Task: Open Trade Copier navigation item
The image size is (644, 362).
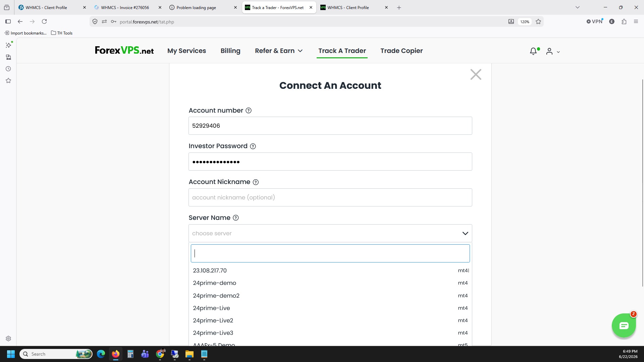Action: pyautogui.click(x=401, y=51)
